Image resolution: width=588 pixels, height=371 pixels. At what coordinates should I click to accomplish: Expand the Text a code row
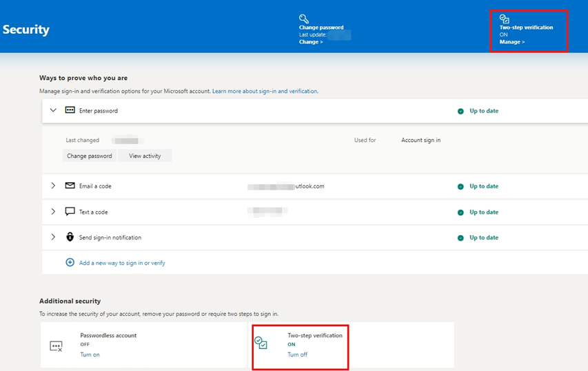tap(53, 212)
